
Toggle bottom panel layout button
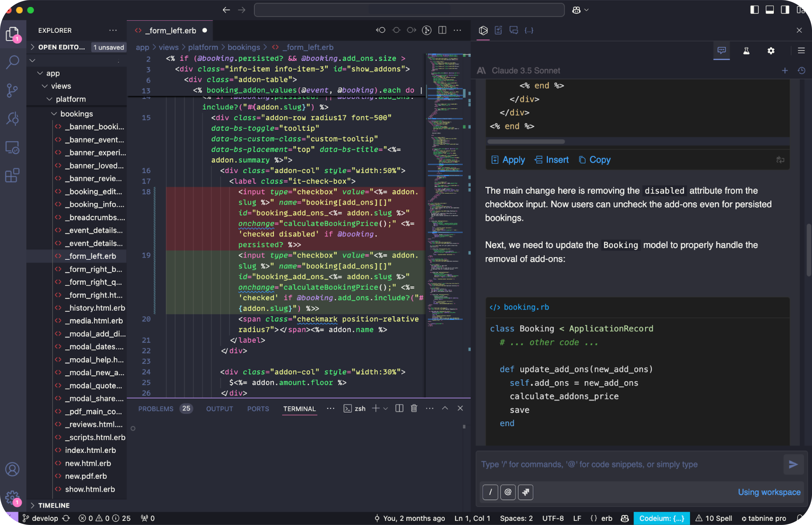click(x=770, y=10)
